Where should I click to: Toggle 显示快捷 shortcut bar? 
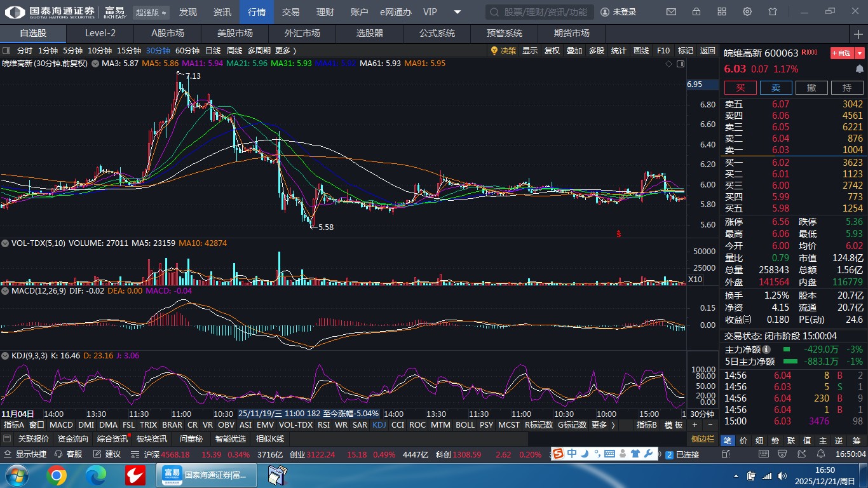pyautogui.click(x=25, y=454)
